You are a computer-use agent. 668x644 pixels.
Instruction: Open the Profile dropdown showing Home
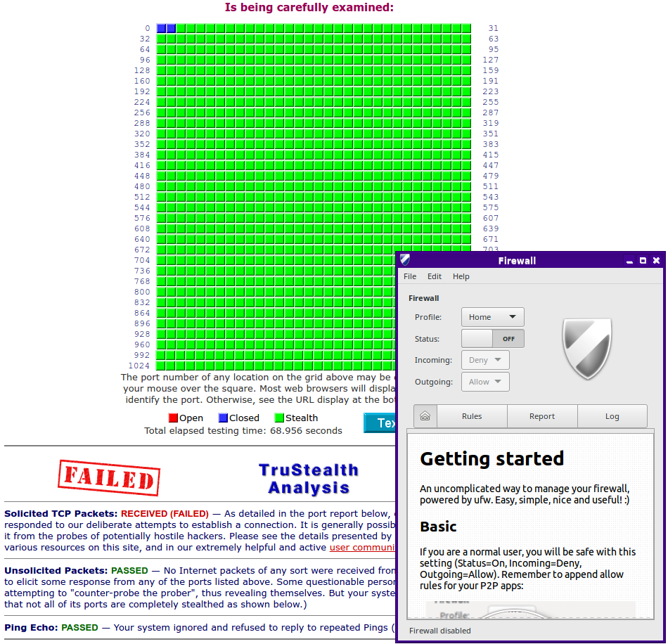coord(492,317)
